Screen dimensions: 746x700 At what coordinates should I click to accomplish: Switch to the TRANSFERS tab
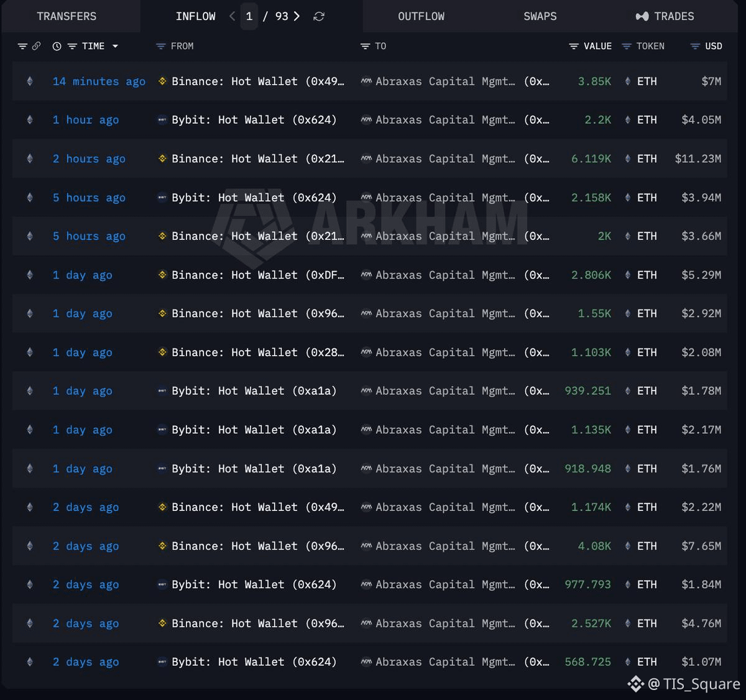[67, 16]
